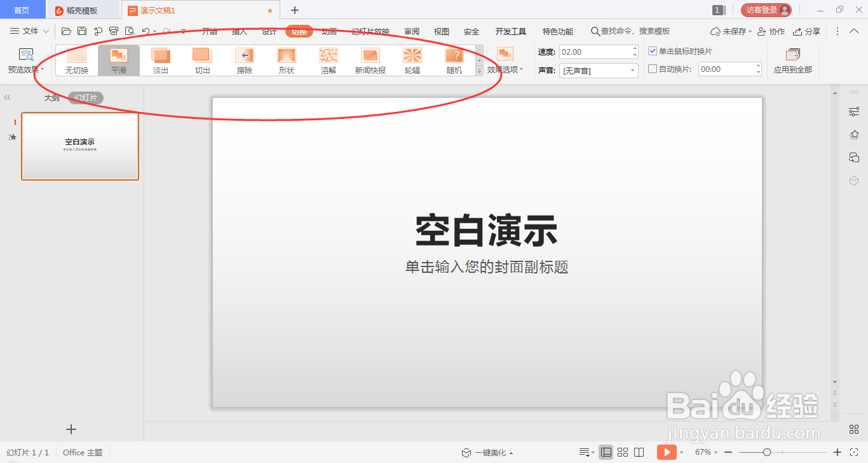The image size is (868, 463).
Task: Apply the 淡出 fade transition
Action: pyautogui.click(x=161, y=61)
